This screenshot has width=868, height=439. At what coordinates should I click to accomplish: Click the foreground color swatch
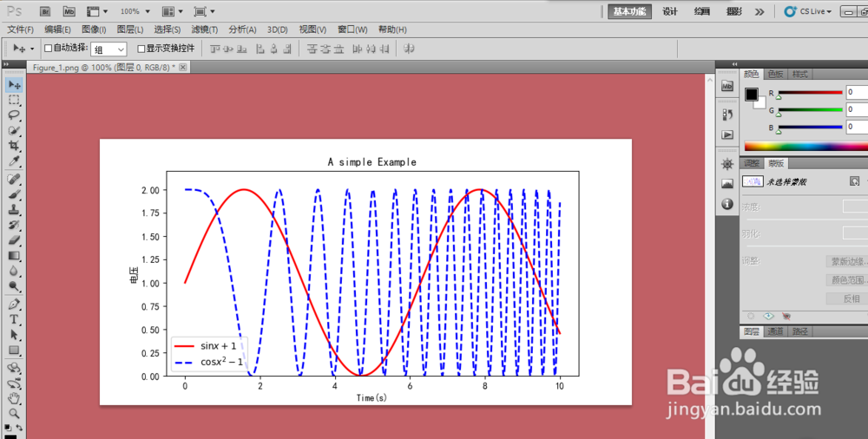(x=751, y=95)
